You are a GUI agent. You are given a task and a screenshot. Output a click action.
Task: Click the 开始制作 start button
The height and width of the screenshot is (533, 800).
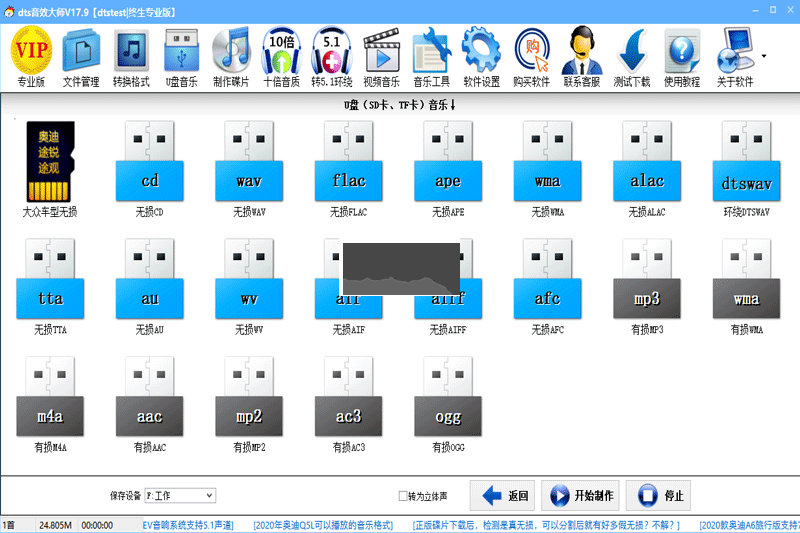[x=580, y=495]
